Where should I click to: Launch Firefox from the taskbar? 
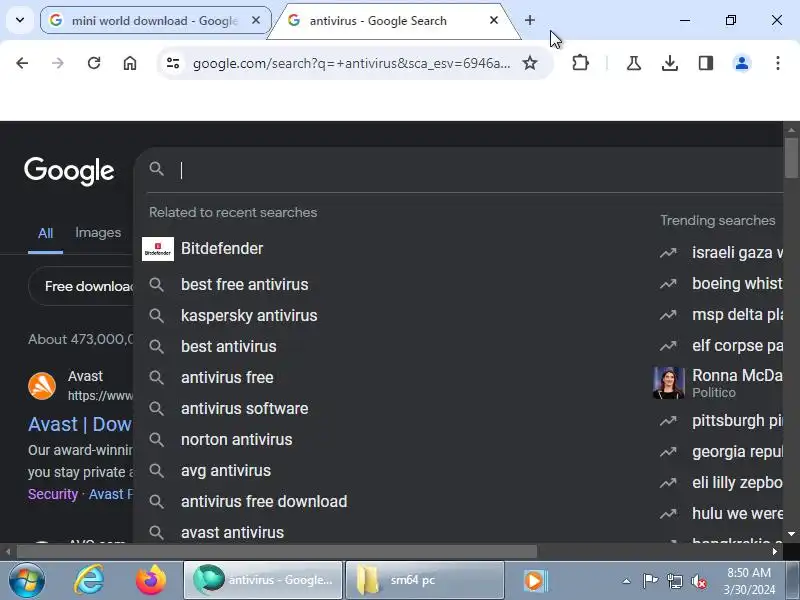click(x=151, y=580)
